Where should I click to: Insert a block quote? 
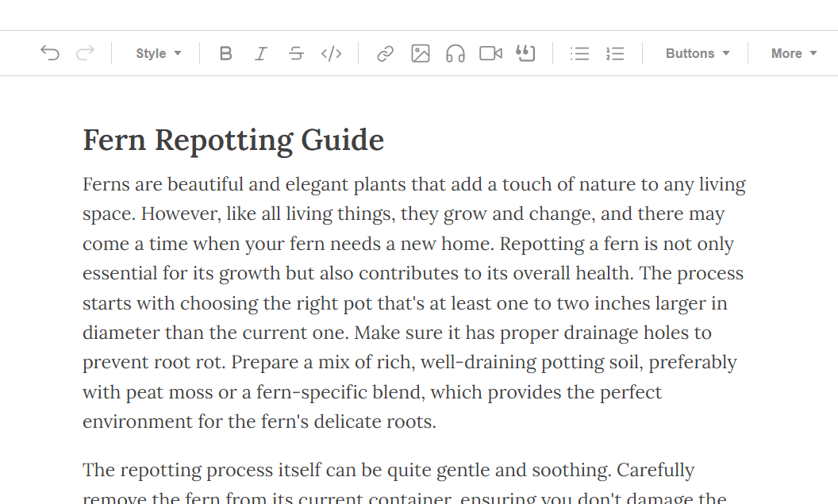[525, 53]
